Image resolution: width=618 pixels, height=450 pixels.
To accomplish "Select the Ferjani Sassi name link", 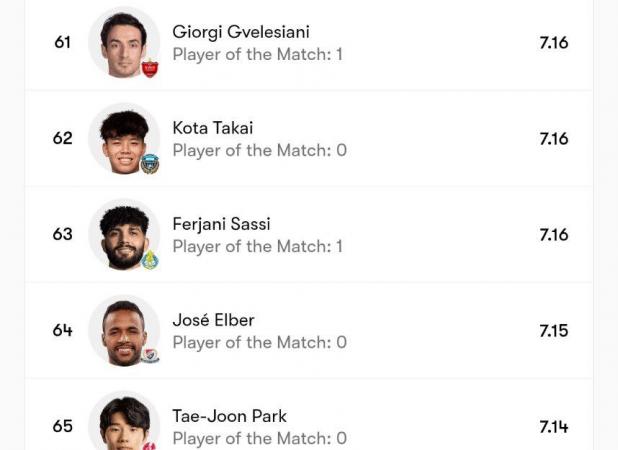I will pyautogui.click(x=222, y=225).
